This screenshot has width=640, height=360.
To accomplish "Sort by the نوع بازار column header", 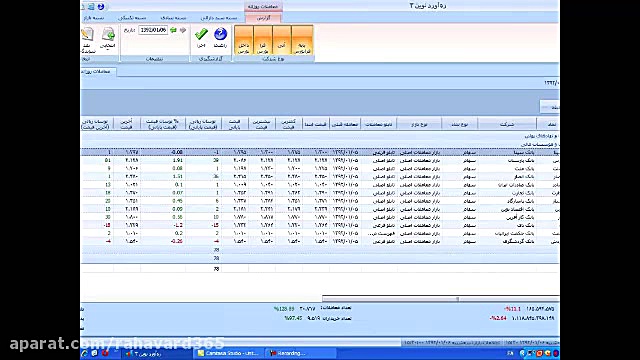I will pos(419,124).
